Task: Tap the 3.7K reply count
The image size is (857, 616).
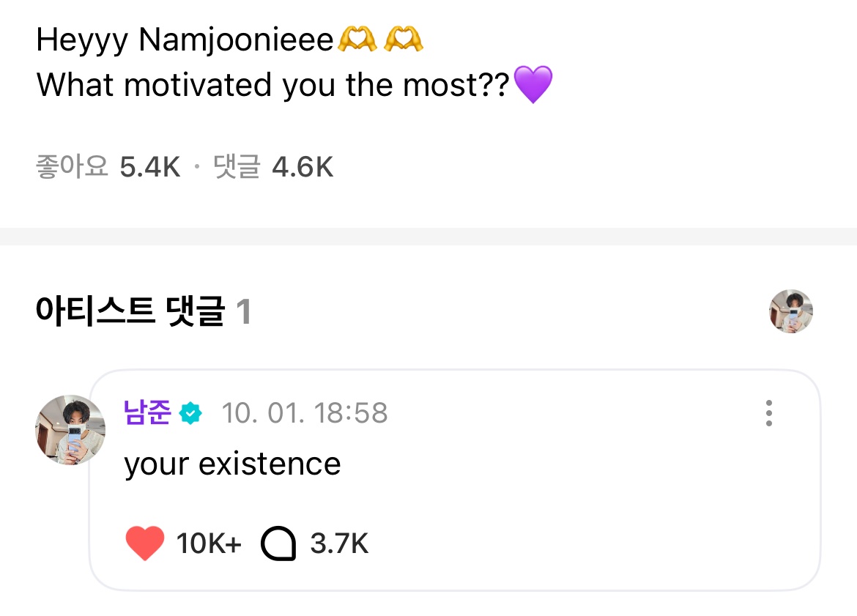Action: [339, 544]
